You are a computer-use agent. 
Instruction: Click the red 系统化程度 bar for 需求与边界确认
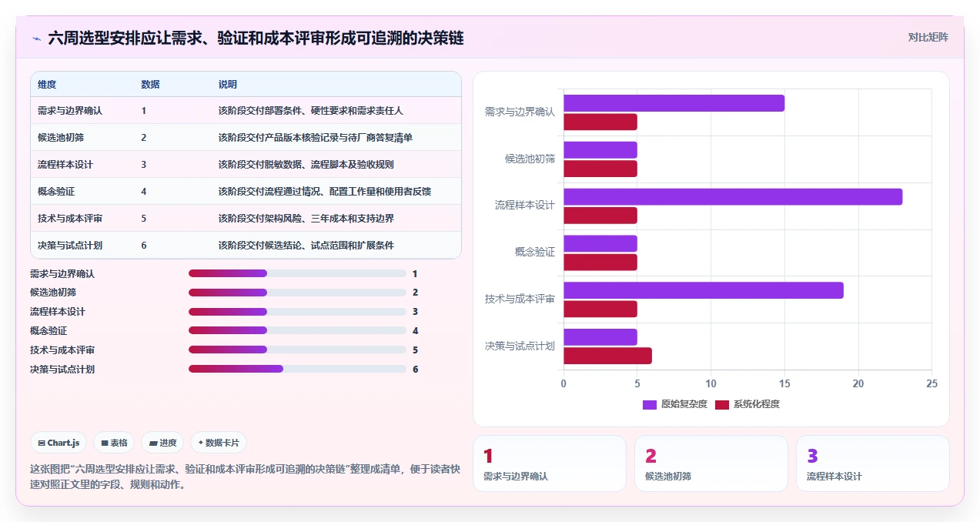[x=600, y=122]
